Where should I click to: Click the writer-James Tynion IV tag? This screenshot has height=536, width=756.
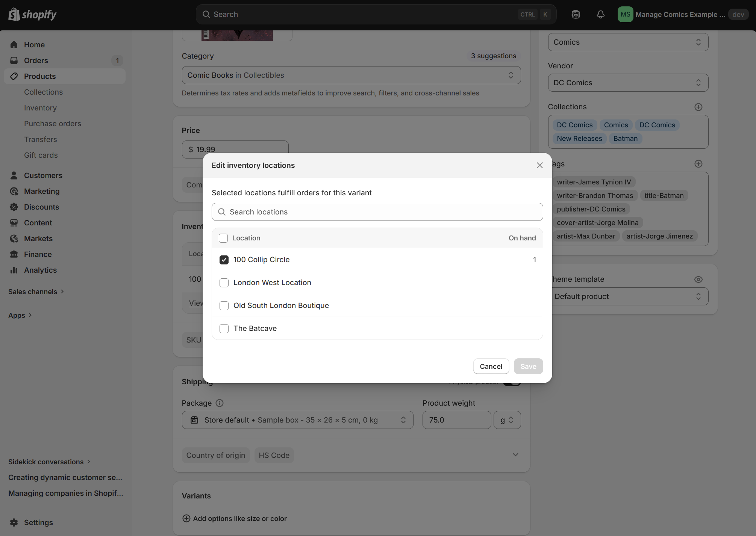point(594,182)
